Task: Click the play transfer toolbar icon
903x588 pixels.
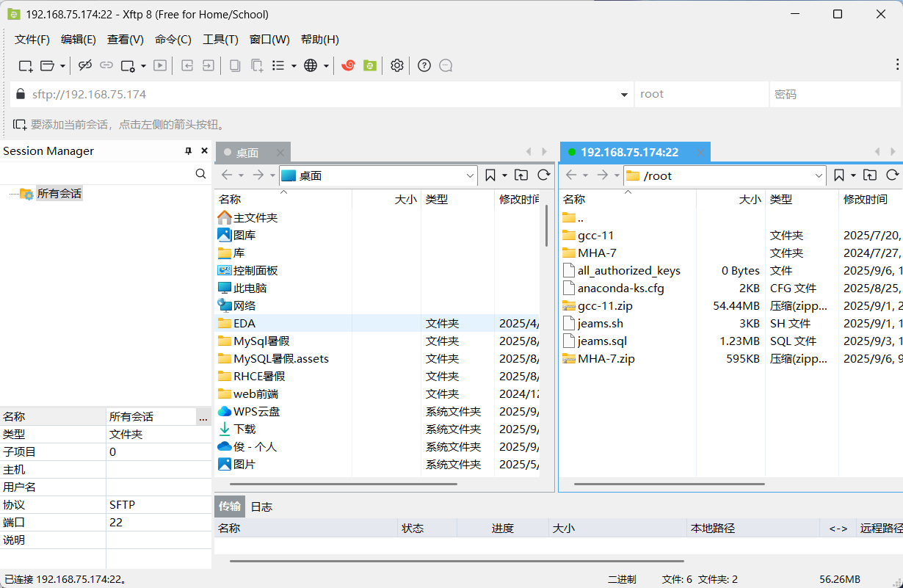Action: [160, 65]
